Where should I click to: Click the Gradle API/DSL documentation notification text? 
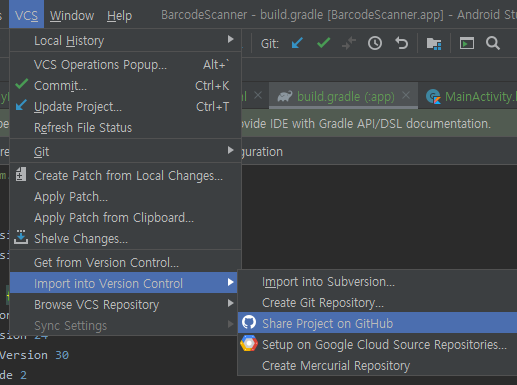[366, 124]
